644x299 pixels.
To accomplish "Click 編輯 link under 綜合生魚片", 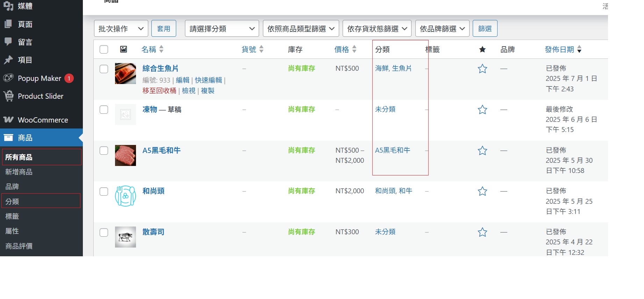I will [183, 80].
